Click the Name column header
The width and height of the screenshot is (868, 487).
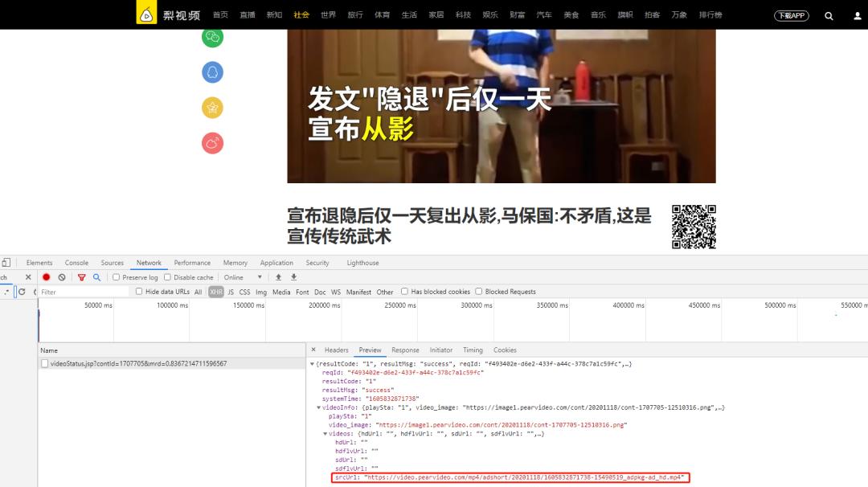(x=172, y=350)
